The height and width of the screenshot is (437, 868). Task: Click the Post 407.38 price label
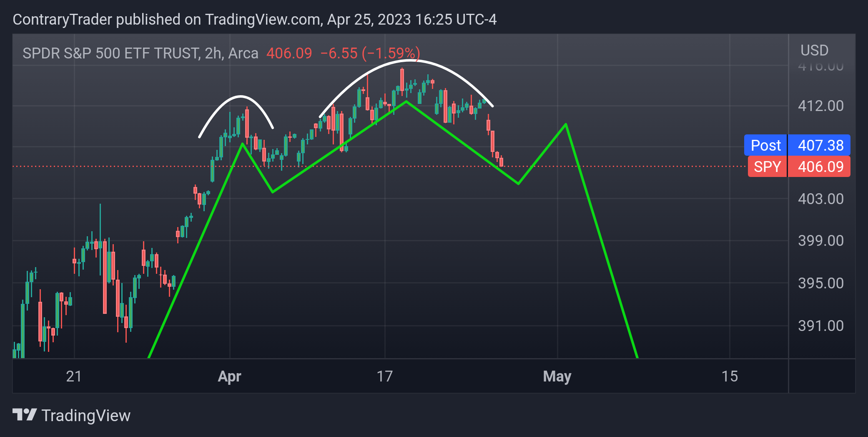click(797, 145)
